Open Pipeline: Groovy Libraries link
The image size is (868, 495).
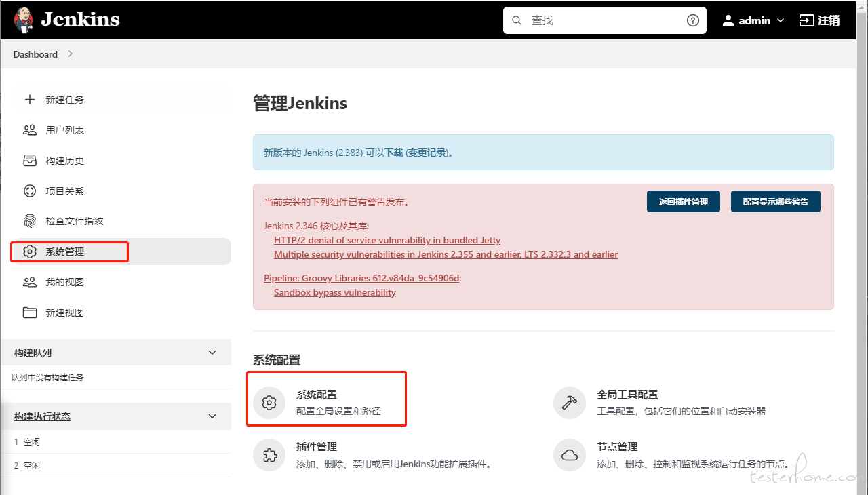click(x=362, y=278)
